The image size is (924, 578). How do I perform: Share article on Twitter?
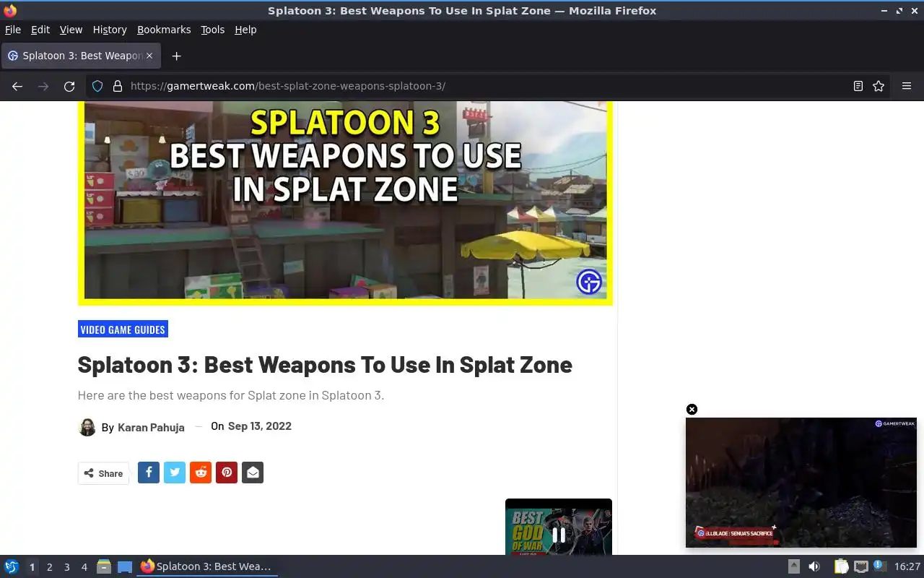tap(175, 473)
